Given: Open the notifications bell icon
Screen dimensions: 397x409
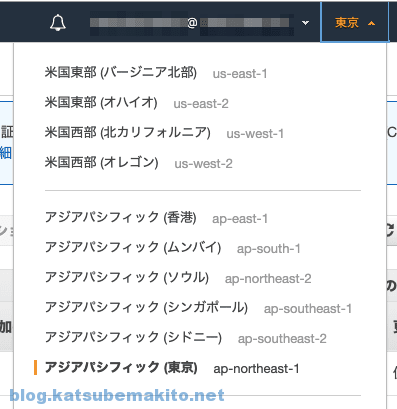Looking at the screenshot, I should [x=58, y=23].
